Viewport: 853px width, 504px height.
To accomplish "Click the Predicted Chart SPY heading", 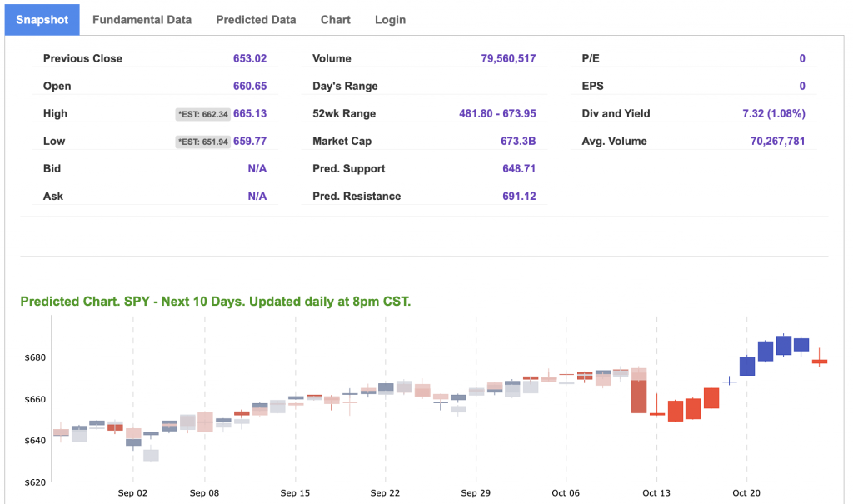I will click(x=215, y=302).
